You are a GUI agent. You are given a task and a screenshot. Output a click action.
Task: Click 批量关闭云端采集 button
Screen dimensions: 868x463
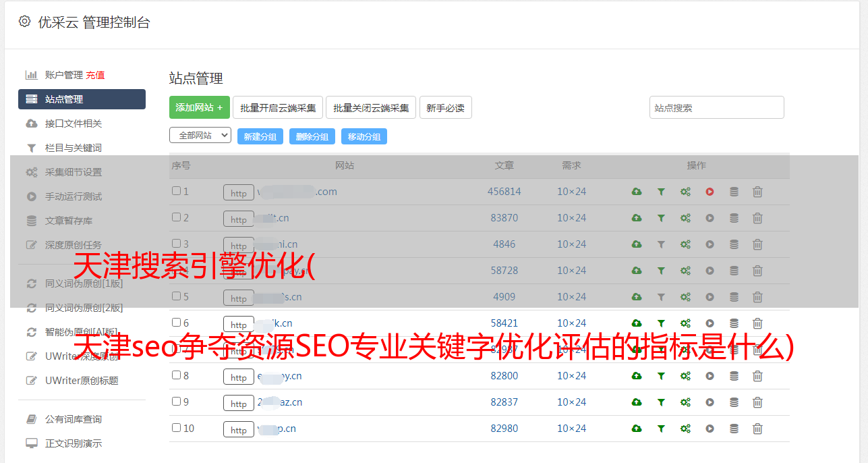click(x=371, y=107)
